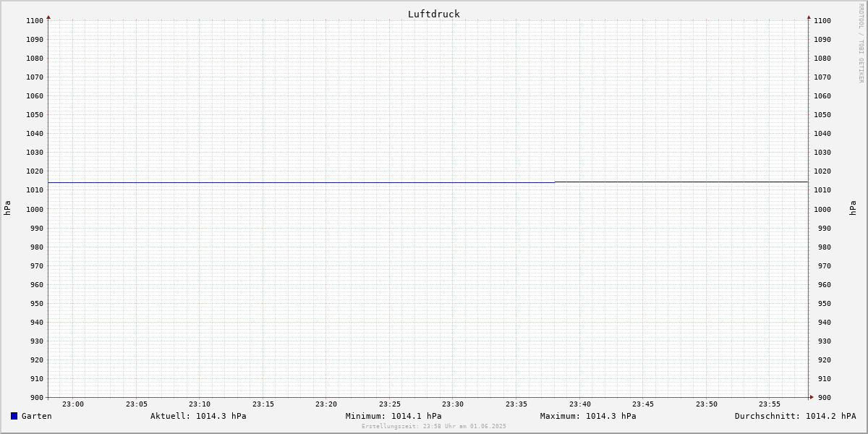The height and width of the screenshot is (434, 868).
Task: Click the 23:05 time axis label
Action: tap(137, 404)
